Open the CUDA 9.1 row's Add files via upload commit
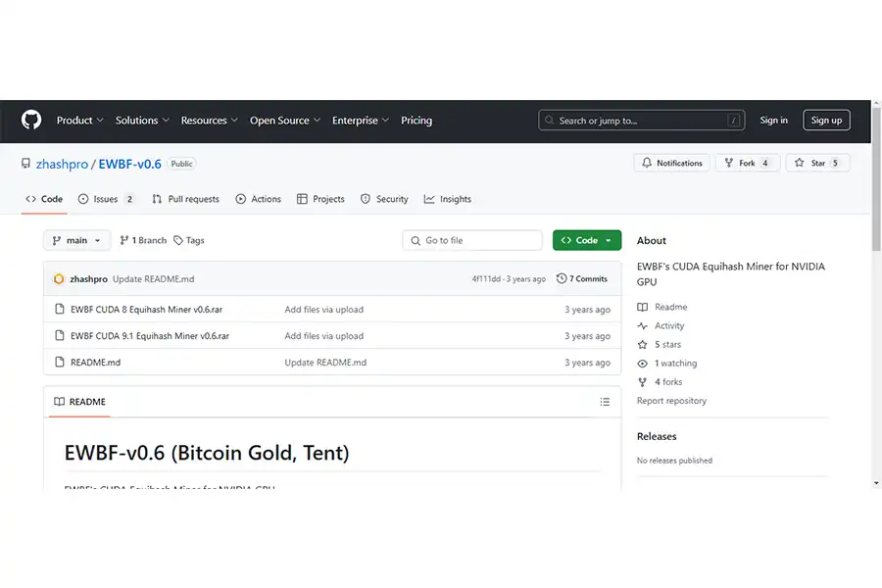882x588 pixels. 324,336
